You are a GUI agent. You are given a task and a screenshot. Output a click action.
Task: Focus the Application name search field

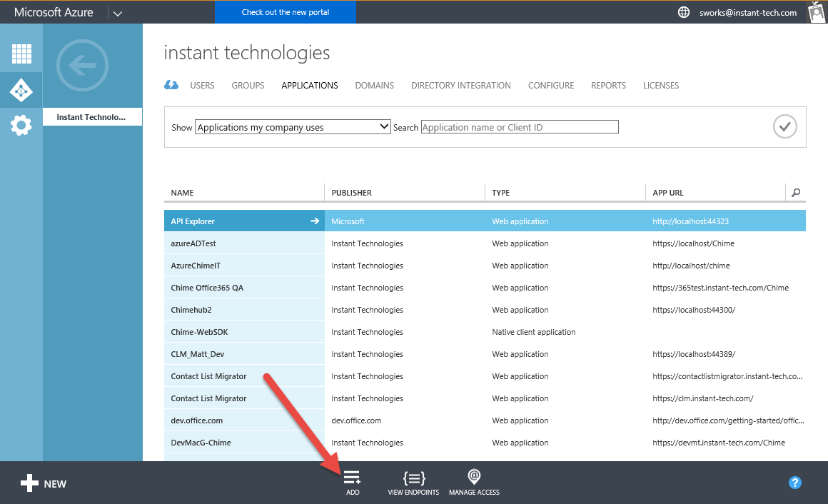(520, 127)
